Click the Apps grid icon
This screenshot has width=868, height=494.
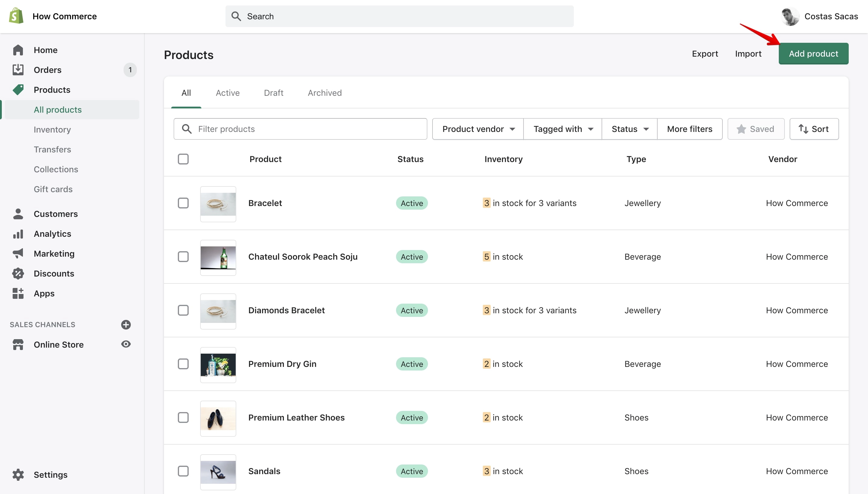pyautogui.click(x=18, y=293)
